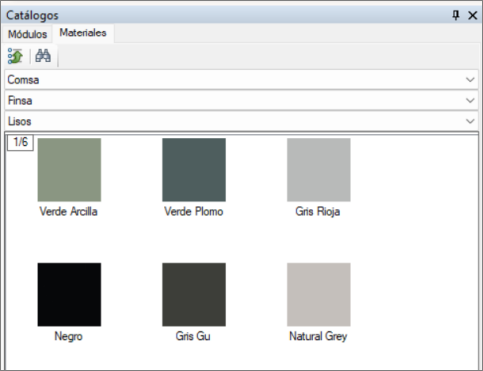The width and height of the screenshot is (483, 371).
Task: Click the Natural Grey label text
Action: point(318,336)
